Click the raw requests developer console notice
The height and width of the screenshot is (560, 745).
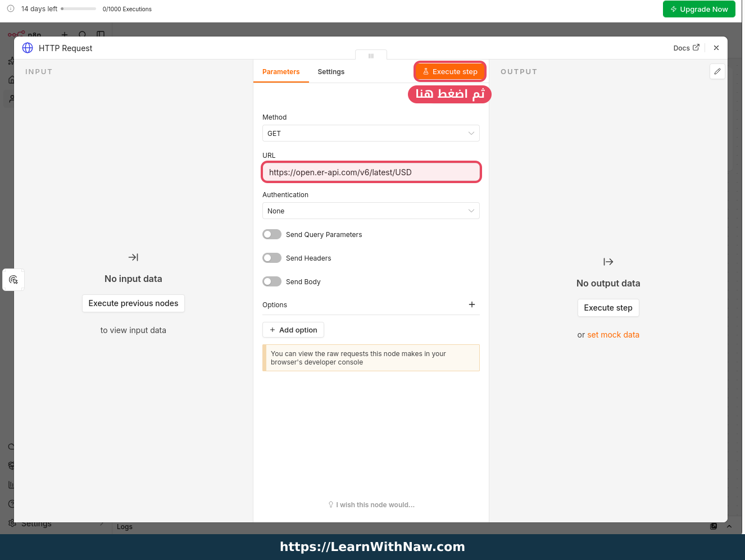(371, 358)
